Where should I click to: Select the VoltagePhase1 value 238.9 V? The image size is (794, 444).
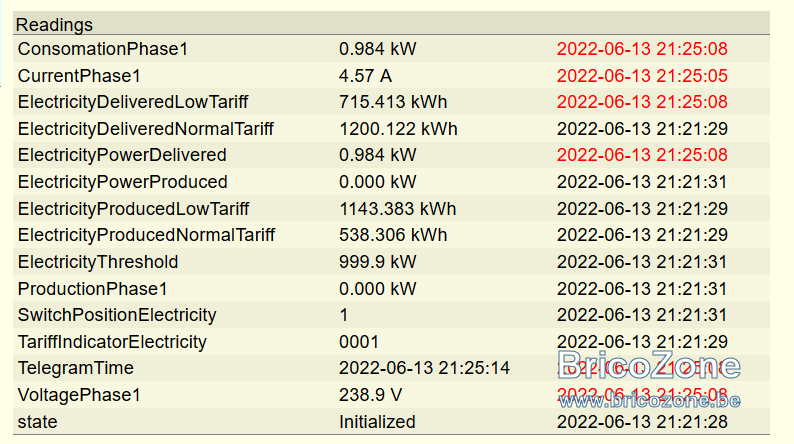coord(370,395)
